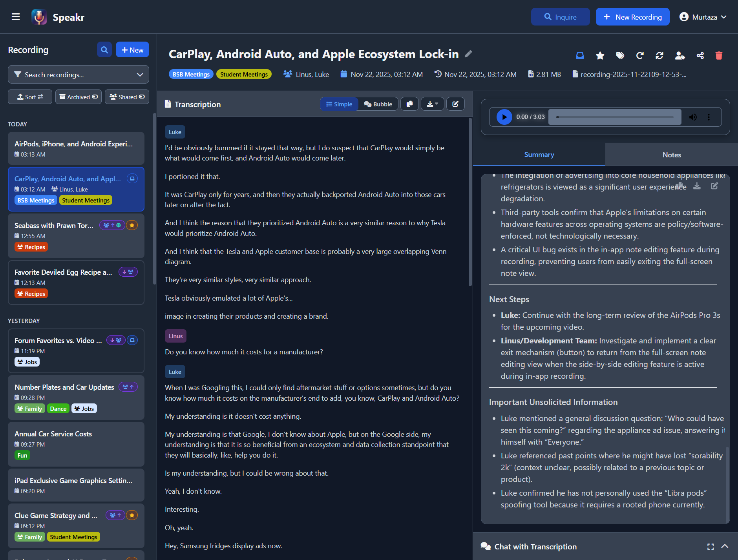Toggle the Archived recordings filter

click(x=79, y=97)
